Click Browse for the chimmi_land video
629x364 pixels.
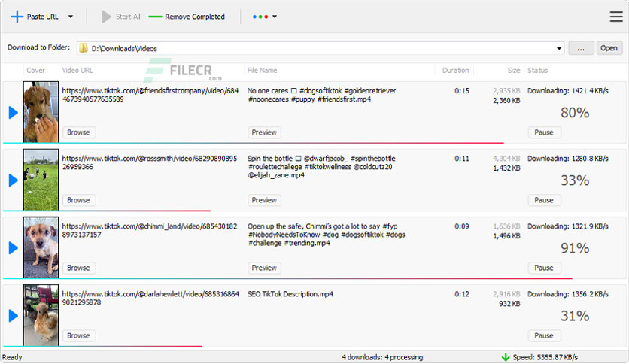tap(78, 268)
